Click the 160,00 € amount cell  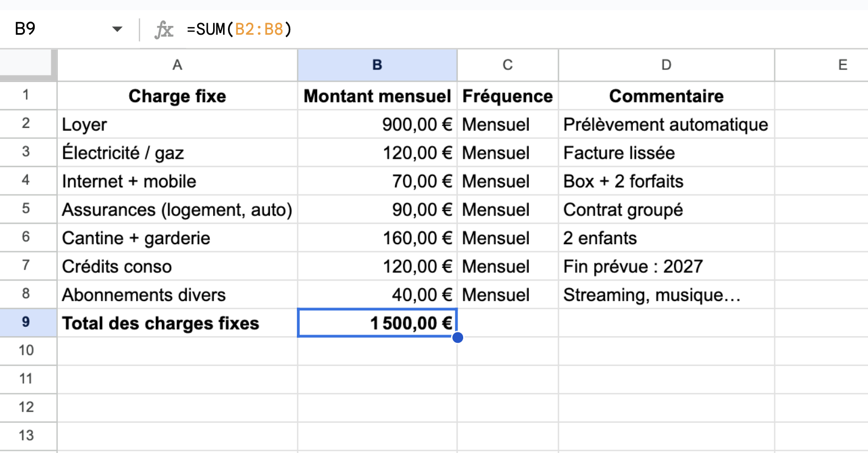click(377, 238)
